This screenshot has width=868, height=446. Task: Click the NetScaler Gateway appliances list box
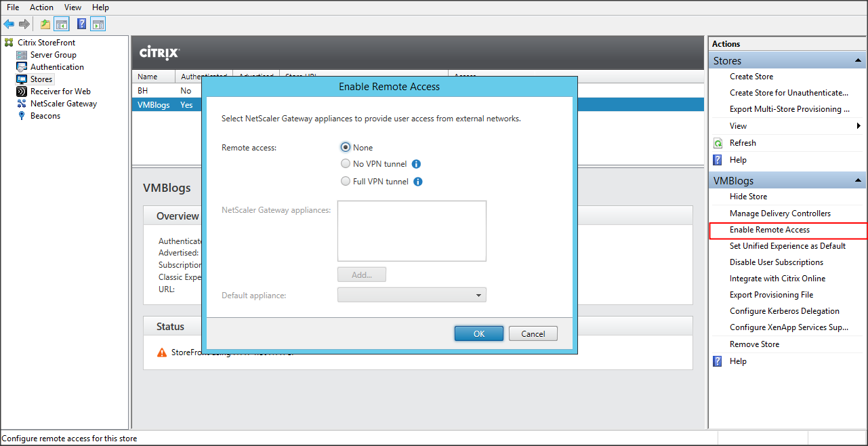[x=411, y=230]
